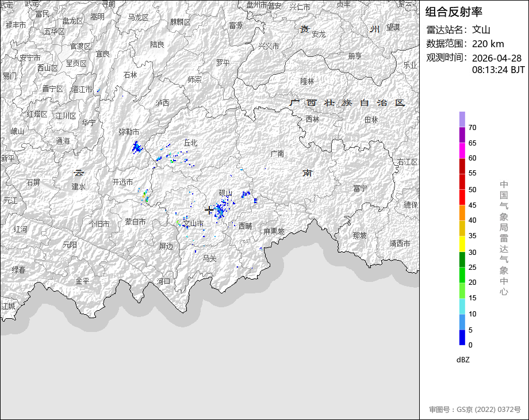Image resolution: width=529 pixels, height=420 pixels.
Task: Select the dark blue 0-5 dBZ swatch
Action: coord(462,338)
